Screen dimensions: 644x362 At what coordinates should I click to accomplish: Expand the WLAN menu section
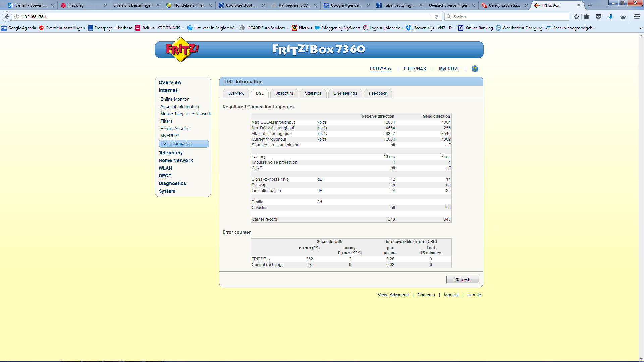pyautogui.click(x=165, y=168)
